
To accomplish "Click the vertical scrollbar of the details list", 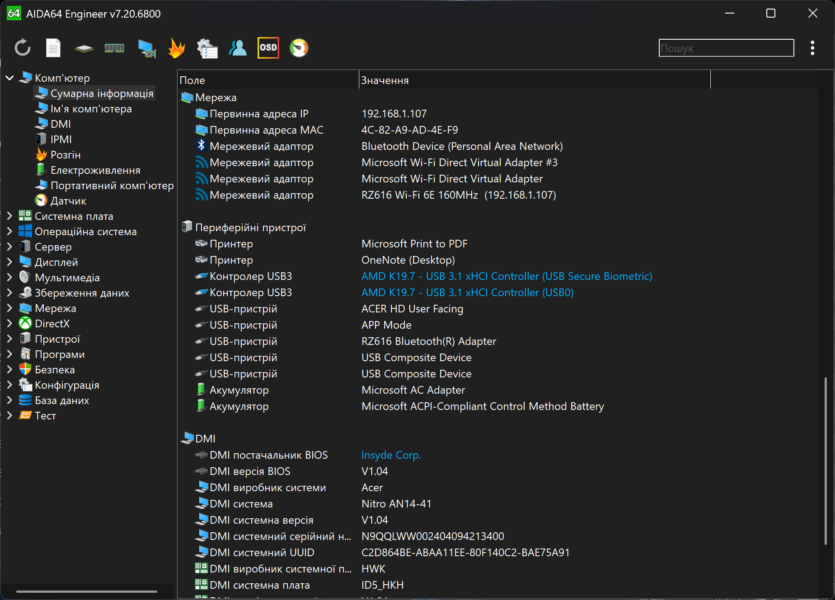I will click(825, 461).
